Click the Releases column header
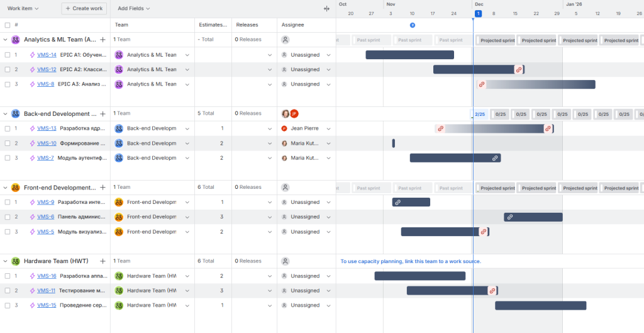Screen dimensions: 644x333 click(247, 25)
